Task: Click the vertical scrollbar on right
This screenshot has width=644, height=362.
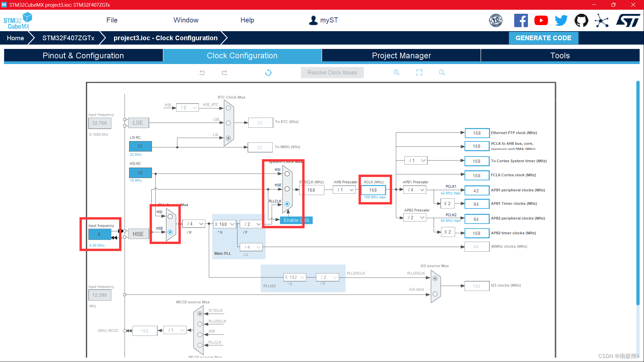Action: (x=638, y=193)
